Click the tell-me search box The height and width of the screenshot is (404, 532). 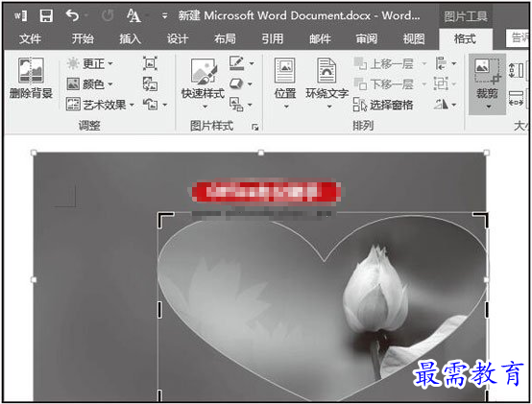point(518,38)
